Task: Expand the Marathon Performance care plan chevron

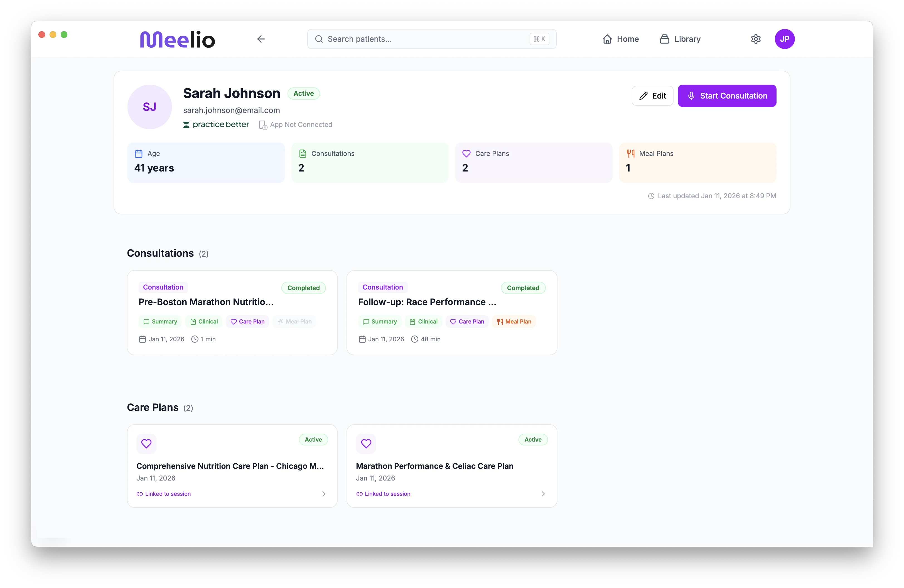Action: (x=543, y=494)
